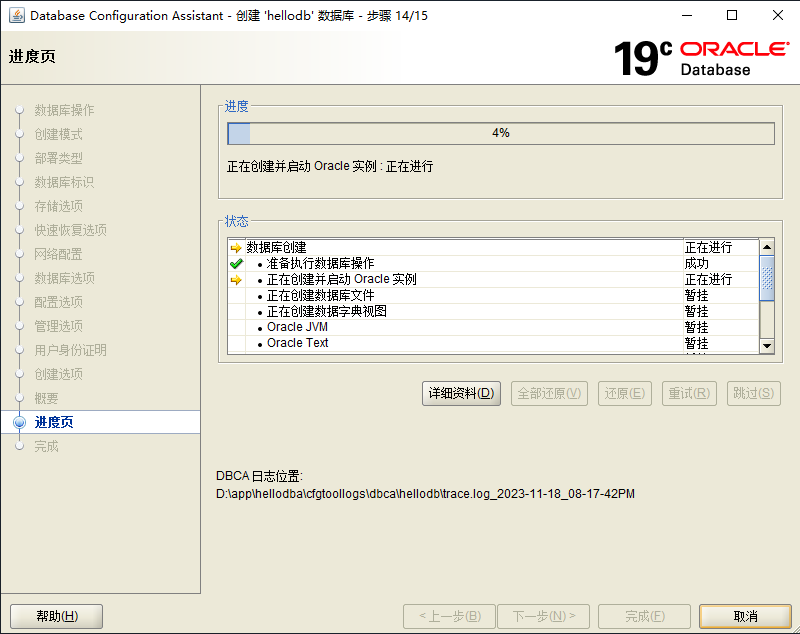Select 快速恢复选项 step in sidebar
800x634 pixels.
point(70,230)
